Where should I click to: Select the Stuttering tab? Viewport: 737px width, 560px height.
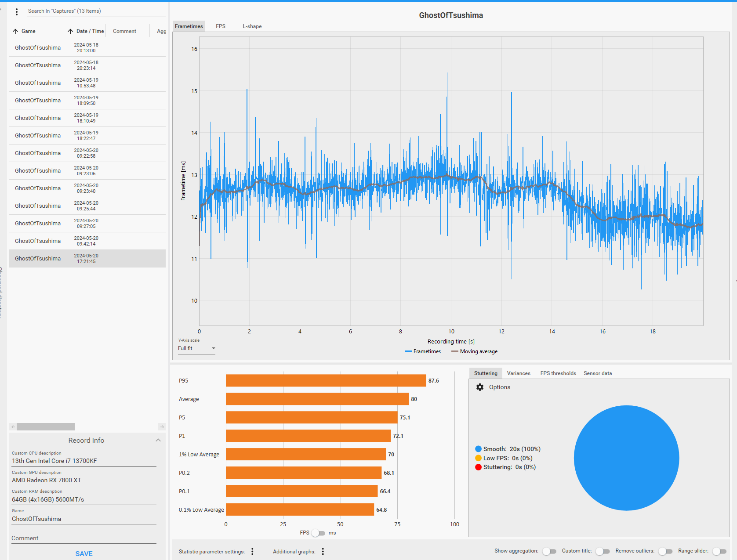point(486,373)
